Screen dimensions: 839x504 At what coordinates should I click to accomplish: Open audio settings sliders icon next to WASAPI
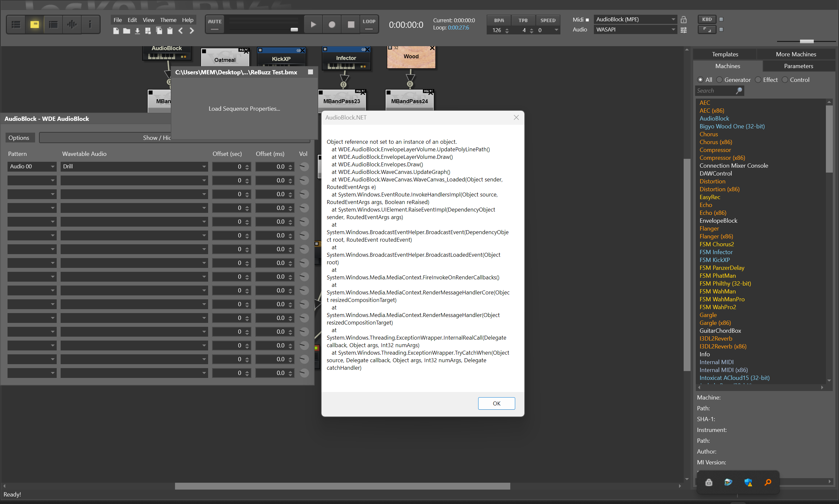click(x=684, y=30)
